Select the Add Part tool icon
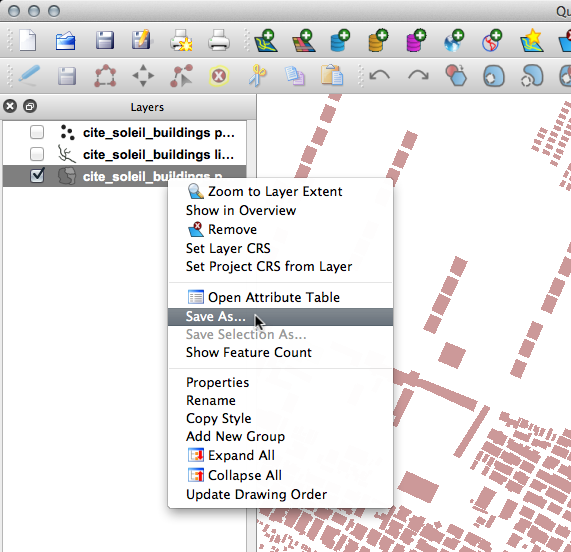This screenshot has width=571, height=552. pyautogui.click(x=532, y=76)
